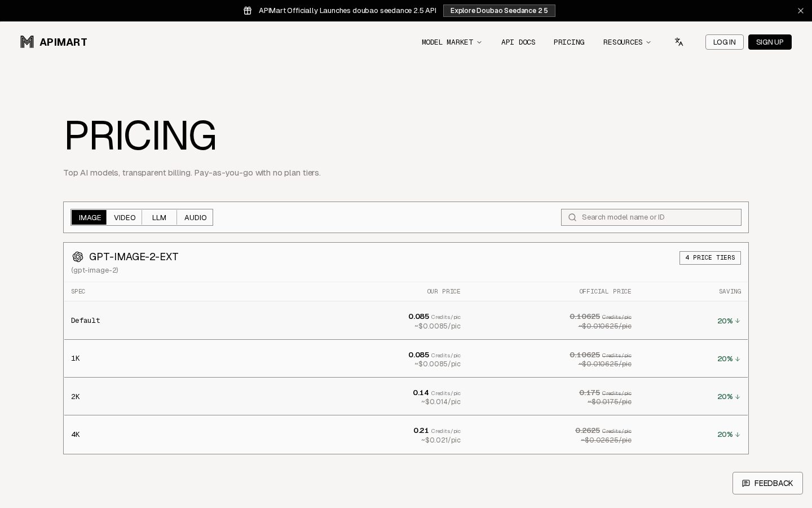Image resolution: width=812 pixels, height=508 pixels.
Task: Click the 0.21 Credits/pic price
Action: point(437,431)
